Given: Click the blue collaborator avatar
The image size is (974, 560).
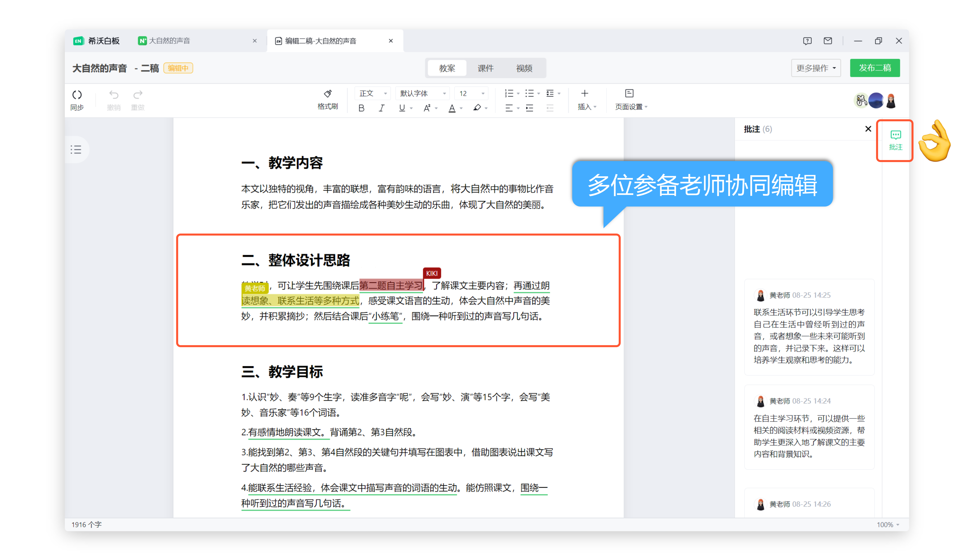Looking at the screenshot, I should coord(876,101).
